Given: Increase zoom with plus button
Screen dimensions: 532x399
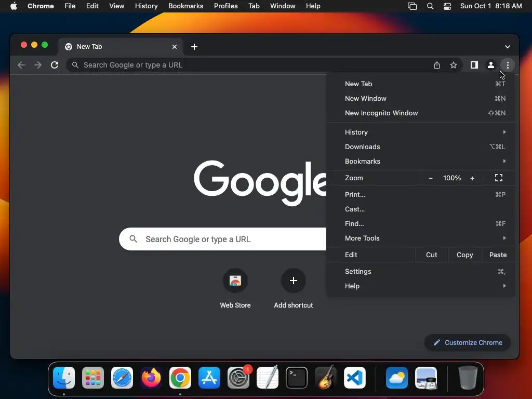Looking at the screenshot, I should [472, 178].
